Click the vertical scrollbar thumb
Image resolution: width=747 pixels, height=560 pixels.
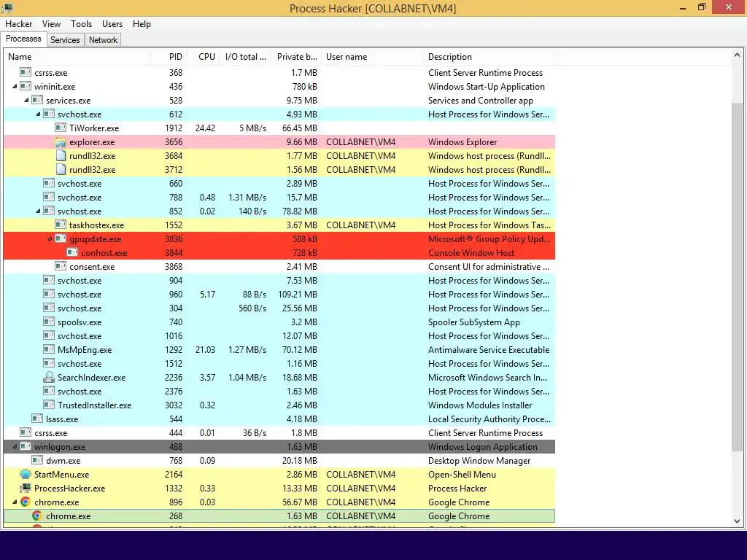tap(737, 276)
